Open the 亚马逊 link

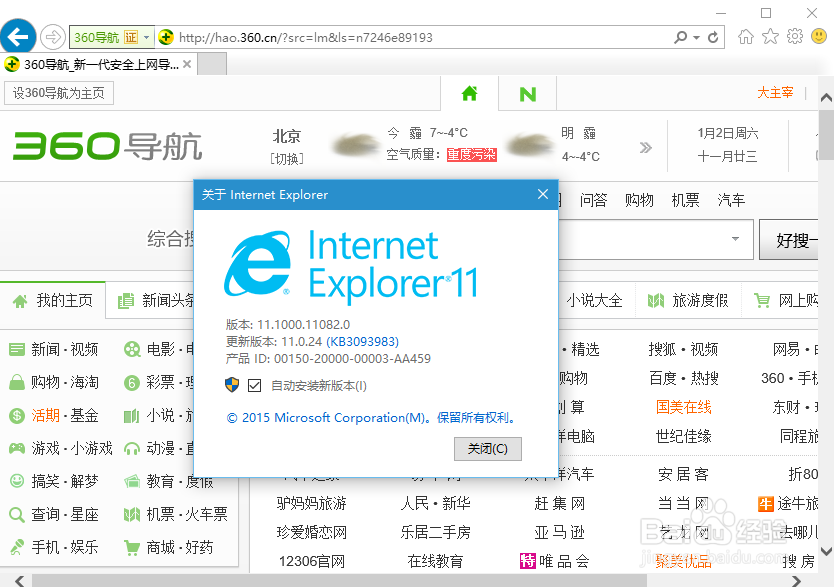click(560, 532)
